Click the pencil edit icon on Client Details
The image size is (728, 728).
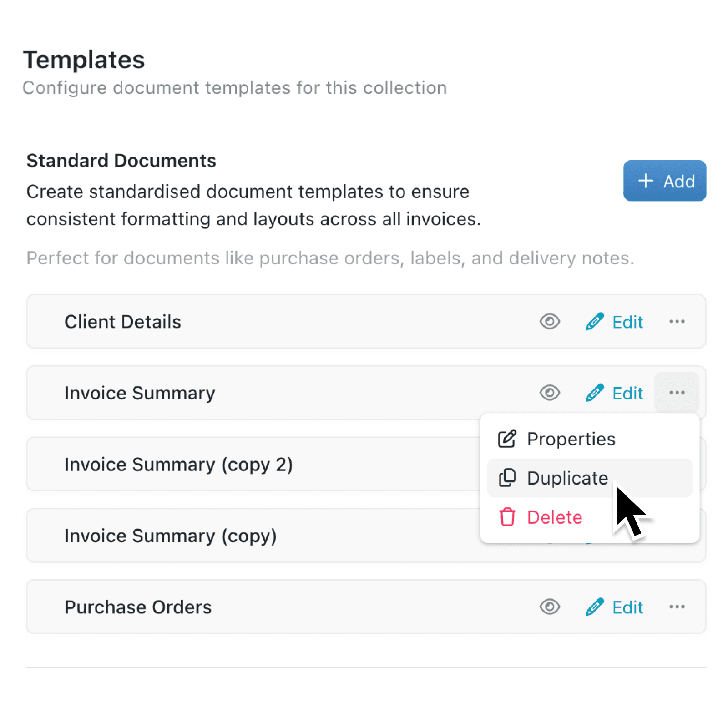point(594,322)
